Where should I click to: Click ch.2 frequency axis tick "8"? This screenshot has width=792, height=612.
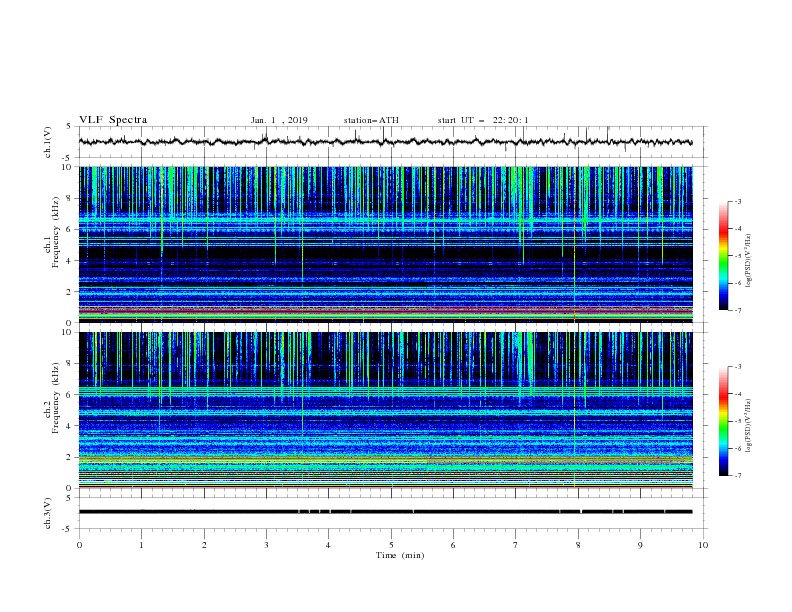(70, 363)
